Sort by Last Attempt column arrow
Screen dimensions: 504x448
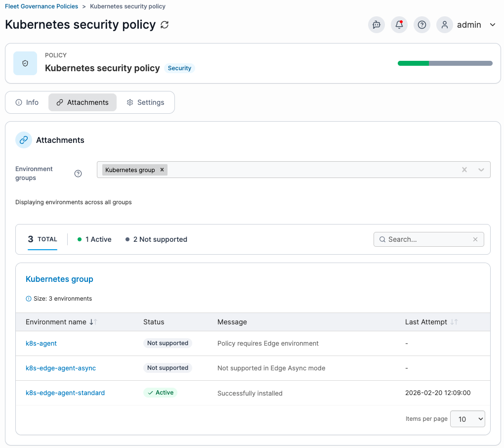click(454, 322)
